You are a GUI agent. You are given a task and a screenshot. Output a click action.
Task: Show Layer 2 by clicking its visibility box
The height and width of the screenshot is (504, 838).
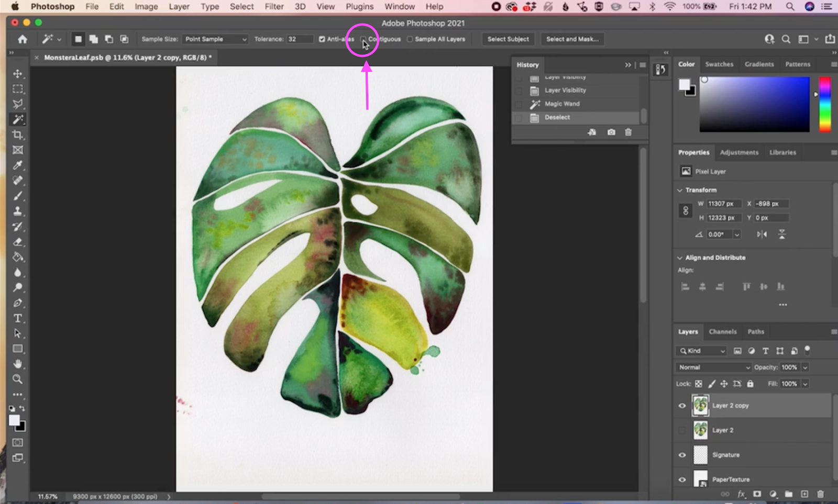682,430
